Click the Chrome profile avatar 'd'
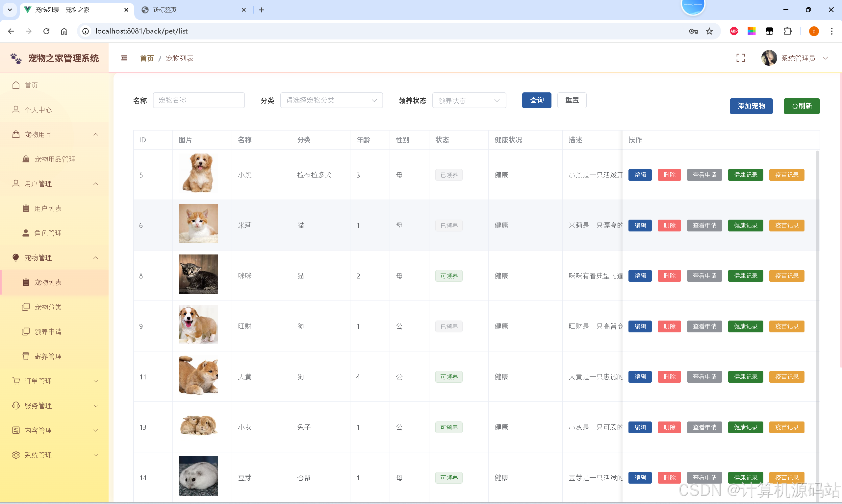The height and width of the screenshot is (504, 842). [x=814, y=31]
